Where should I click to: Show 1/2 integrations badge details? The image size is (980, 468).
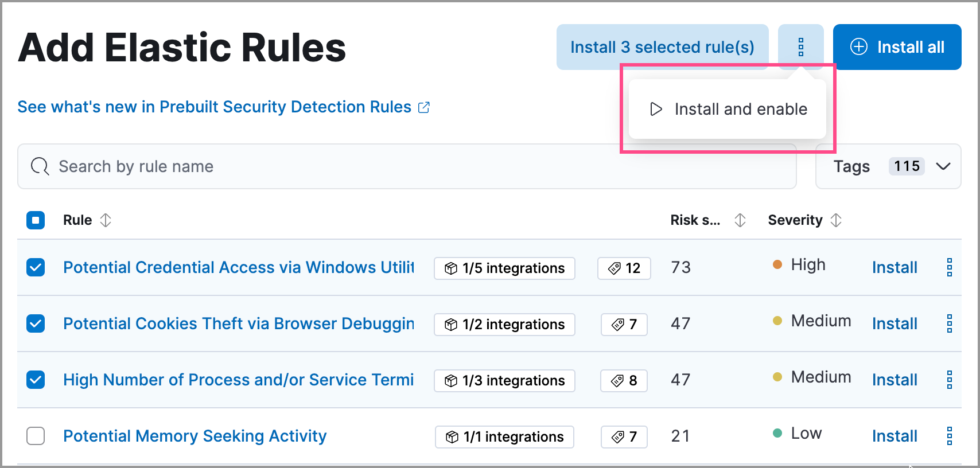click(x=505, y=325)
